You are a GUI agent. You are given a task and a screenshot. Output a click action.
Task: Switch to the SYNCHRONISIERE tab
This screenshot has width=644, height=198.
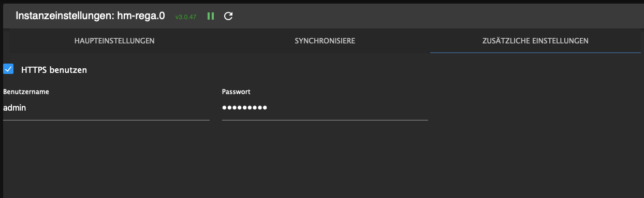[x=325, y=41]
